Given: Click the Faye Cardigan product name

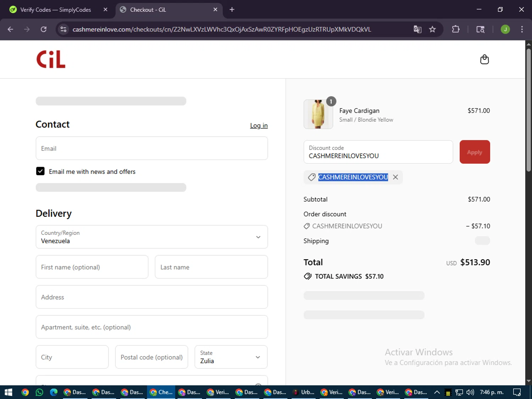Looking at the screenshot, I should pyautogui.click(x=359, y=111).
